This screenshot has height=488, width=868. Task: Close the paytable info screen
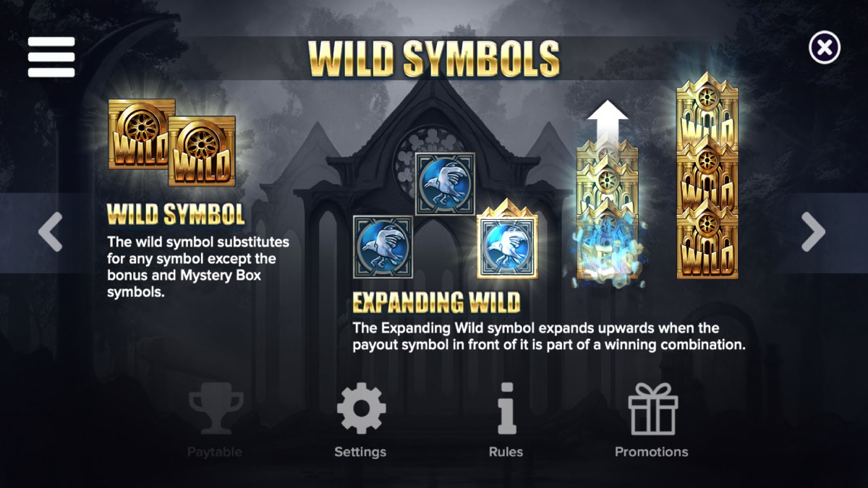click(x=824, y=48)
